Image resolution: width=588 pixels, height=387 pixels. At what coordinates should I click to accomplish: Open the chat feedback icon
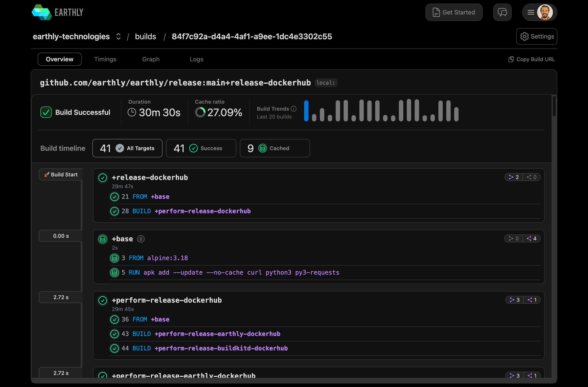point(502,12)
